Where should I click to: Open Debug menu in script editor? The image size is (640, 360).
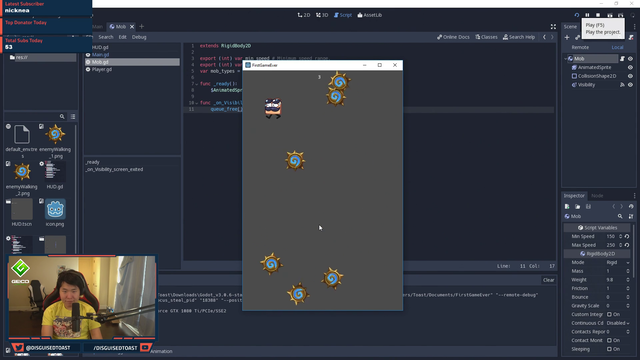pyautogui.click(x=139, y=37)
